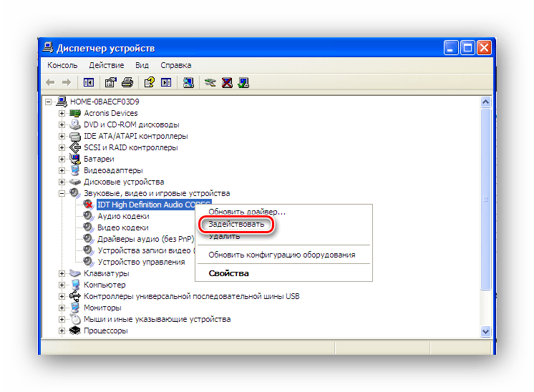Choose Задействовать in the context menu
This screenshot has width=534, height=392.
236,224
